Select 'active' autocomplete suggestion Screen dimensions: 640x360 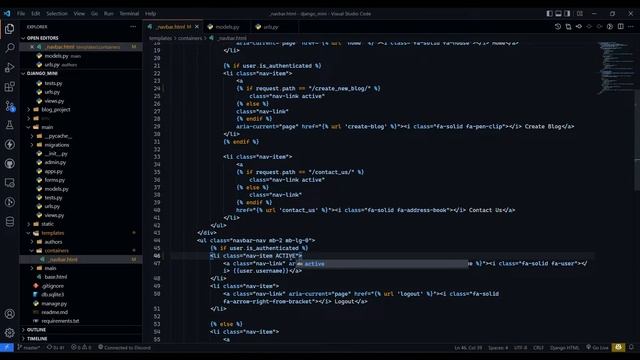(x=382, y=264)
